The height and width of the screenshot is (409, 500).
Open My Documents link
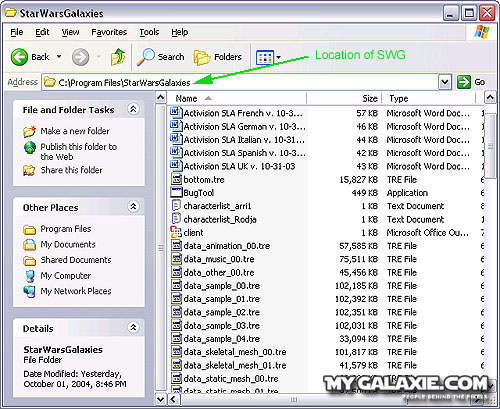tap(68, 244)
